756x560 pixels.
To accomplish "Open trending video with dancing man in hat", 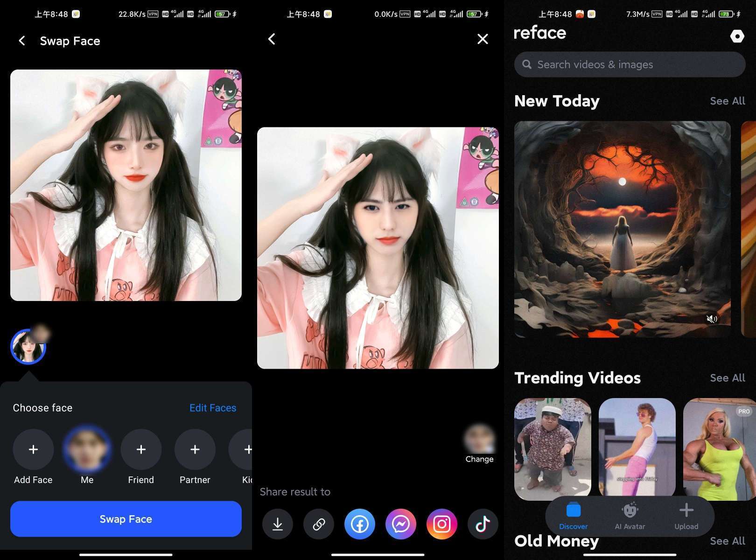I will pyautogui.click(x=553, y=449).
